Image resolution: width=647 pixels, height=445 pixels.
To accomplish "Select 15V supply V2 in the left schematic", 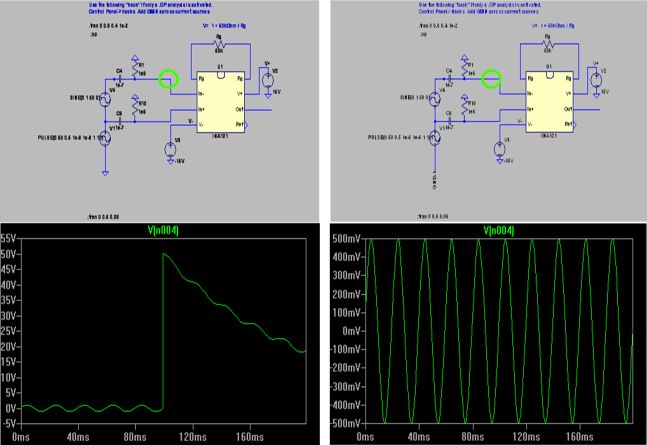I will [268, 80].
